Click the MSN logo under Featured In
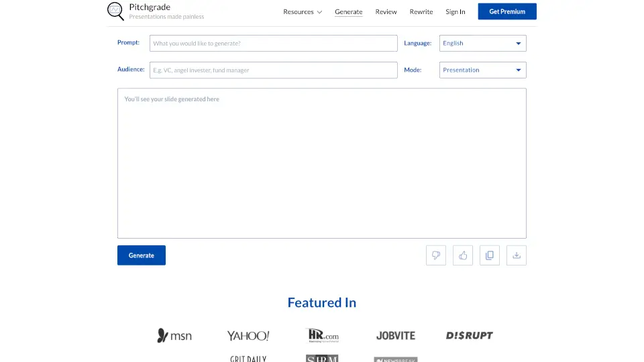644x362 pixels. click(x=174, y=335)
